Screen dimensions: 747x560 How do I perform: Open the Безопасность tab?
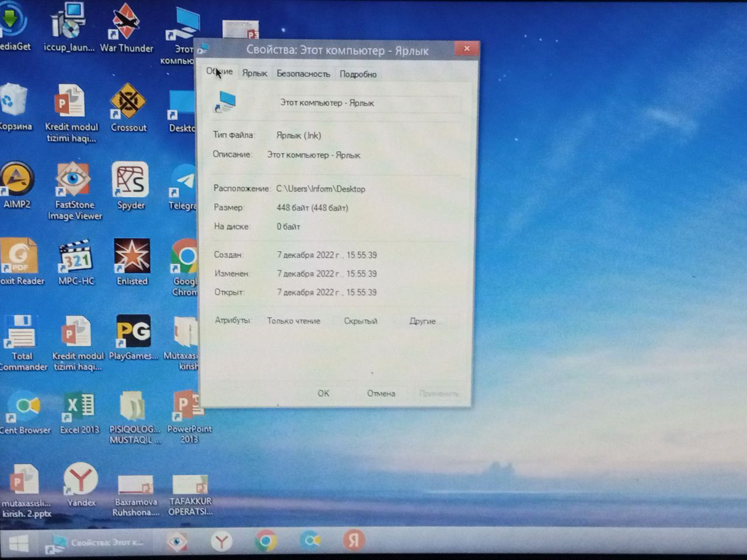point(303,74)
